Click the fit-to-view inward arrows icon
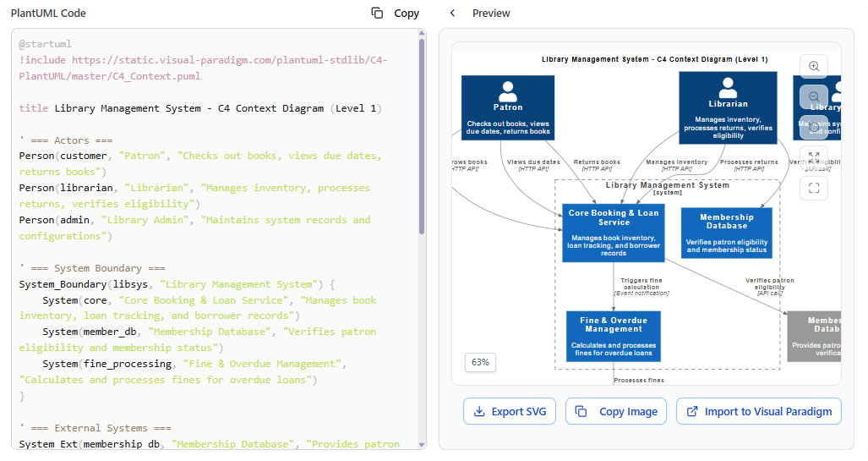Screen dimensions: 868x461 click(813, 157)
